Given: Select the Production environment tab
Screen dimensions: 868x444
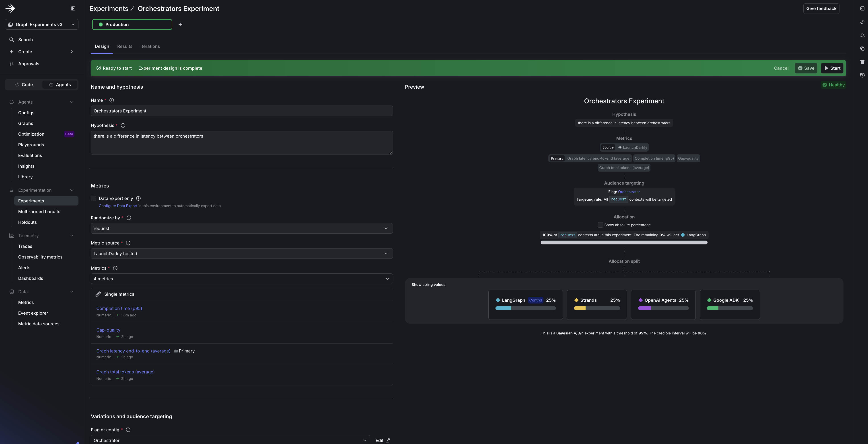Looking at the screenshot, I should click(x=132, y=24).
